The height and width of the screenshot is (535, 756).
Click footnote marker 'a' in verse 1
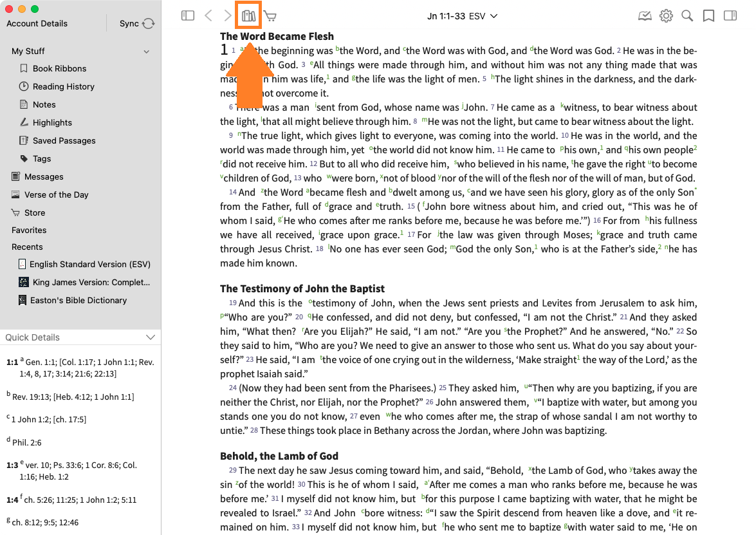tap(241, 48)
